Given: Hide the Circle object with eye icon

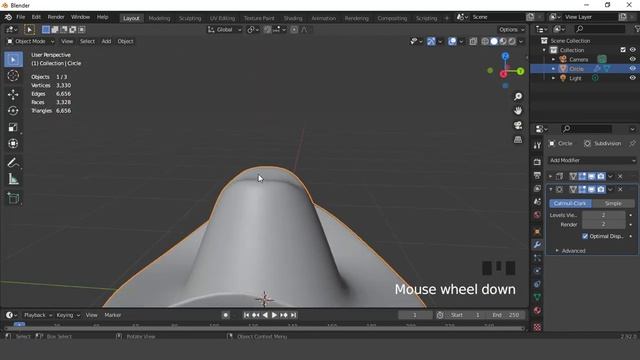Looking at the screenshot, I should click(x=632, y=69).
